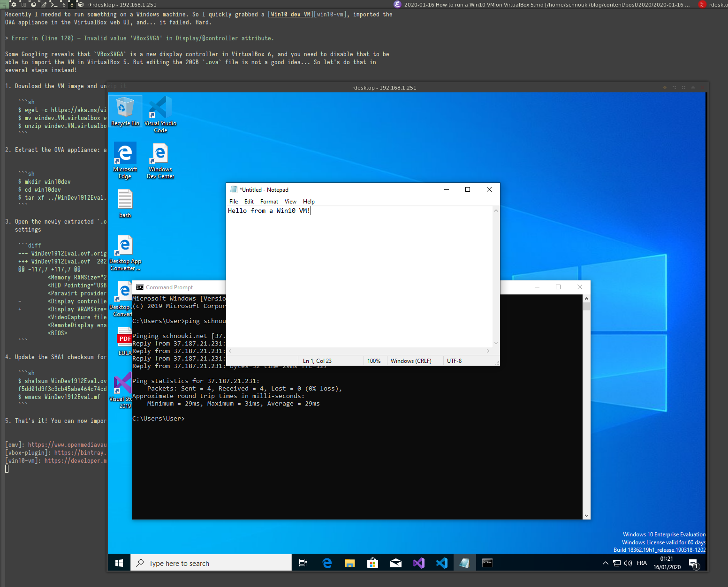
Task: Open the taskbar clock showing 01:21
Action: [x=667, y=563]
